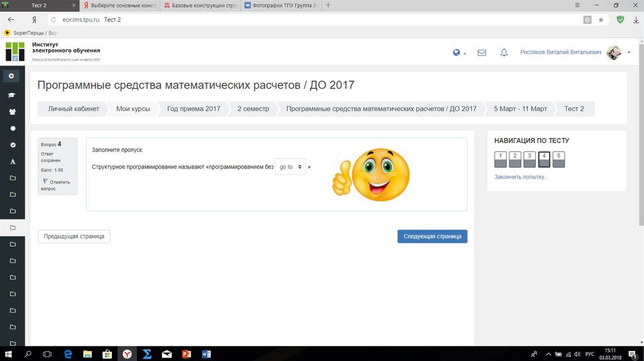Open the course name breadcrumb
Screen dimensions: 644x361
pyautogui.click(x=381, y=109)
